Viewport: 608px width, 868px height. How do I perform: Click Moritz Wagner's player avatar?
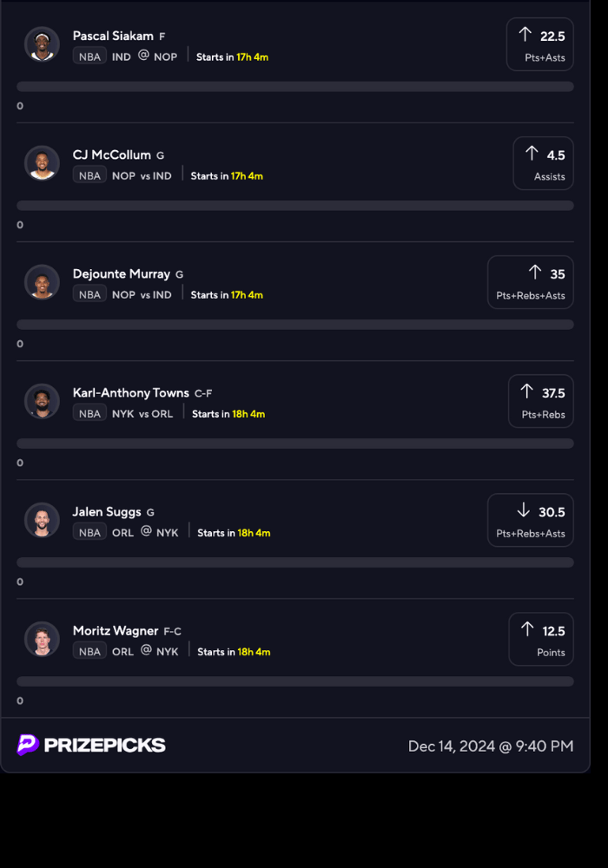point(42,639)
